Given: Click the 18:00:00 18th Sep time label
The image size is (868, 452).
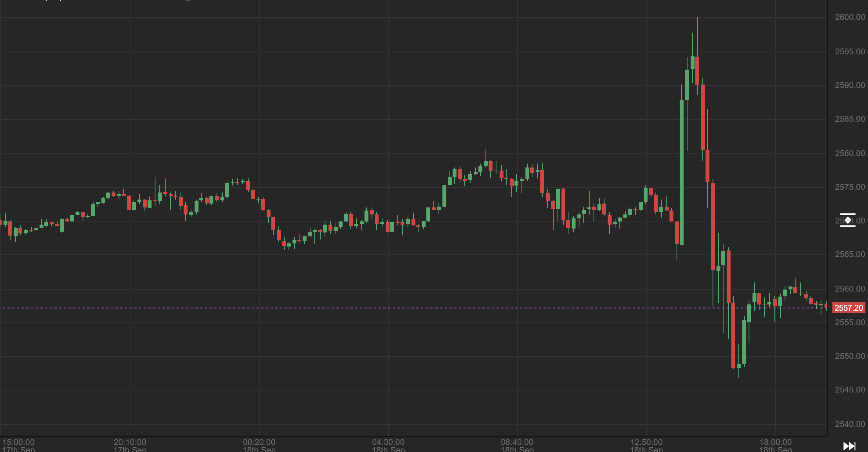Looking at the screenshot, I should pos(776,445).
